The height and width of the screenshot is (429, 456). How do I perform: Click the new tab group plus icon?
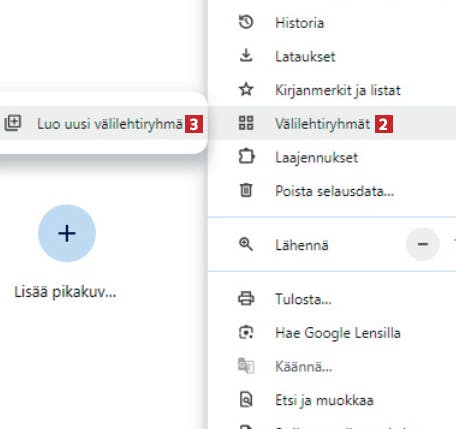click(13, 123)
